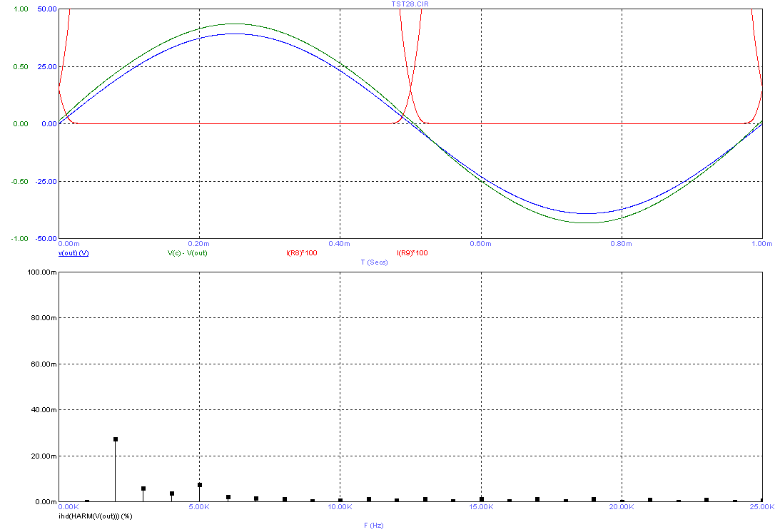Select the ihd(HARM(V(out))) (%) label
Image resolution: width=780 pixels, height=532 pixels.
pos(96,516)
